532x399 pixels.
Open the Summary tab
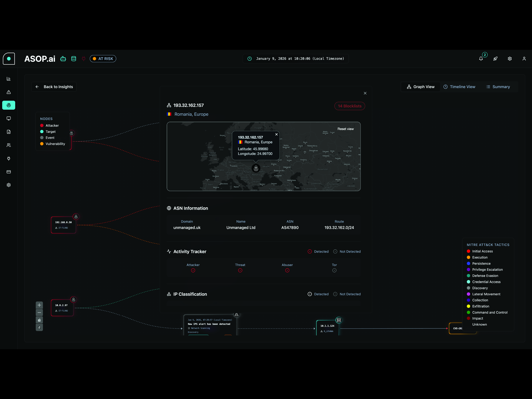click(x=498, y=87)
